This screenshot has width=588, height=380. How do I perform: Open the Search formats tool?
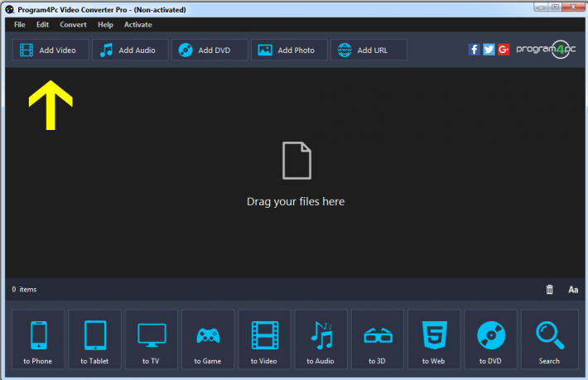click(549, 339)
